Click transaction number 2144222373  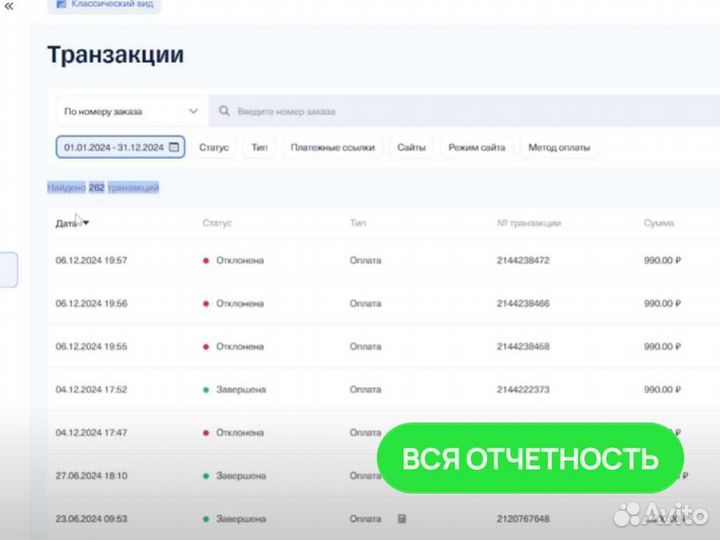523,389
